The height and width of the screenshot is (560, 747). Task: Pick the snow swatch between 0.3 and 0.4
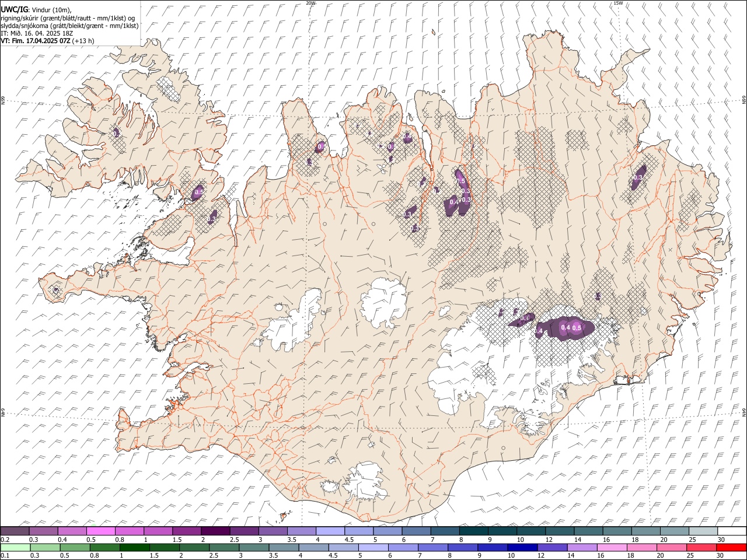(43, 531)
